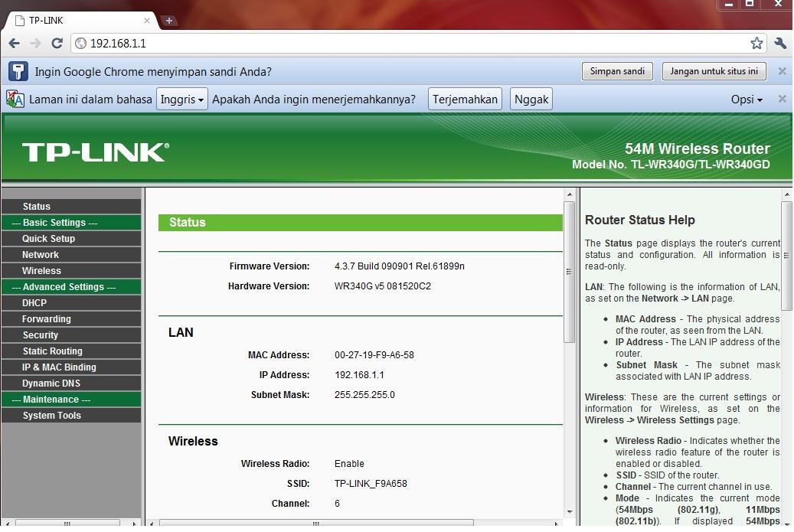Dismiss the translate infobar
Image resolution: width=794 pixels, height=532 pixels.
[x=783, y=99]
